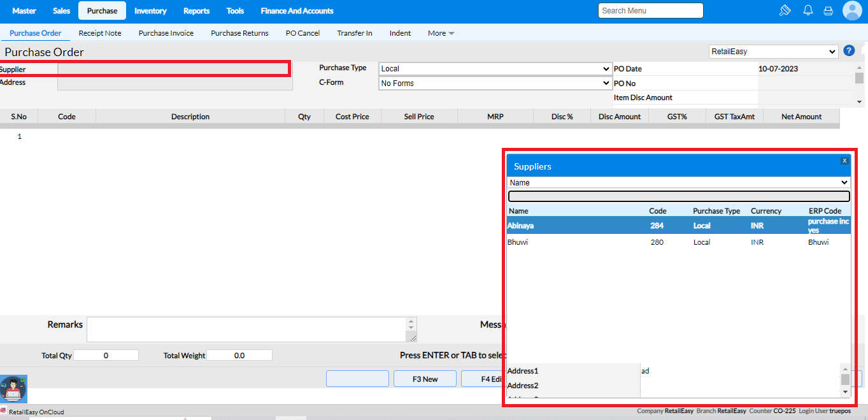Click the Supplier input field

174,69
